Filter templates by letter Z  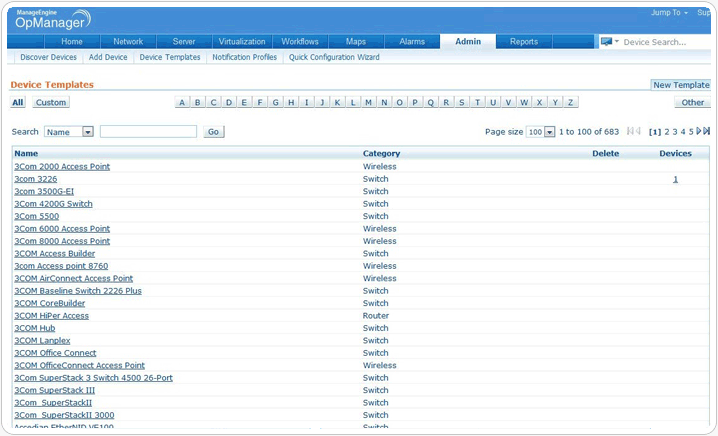[x=571, y=103]
